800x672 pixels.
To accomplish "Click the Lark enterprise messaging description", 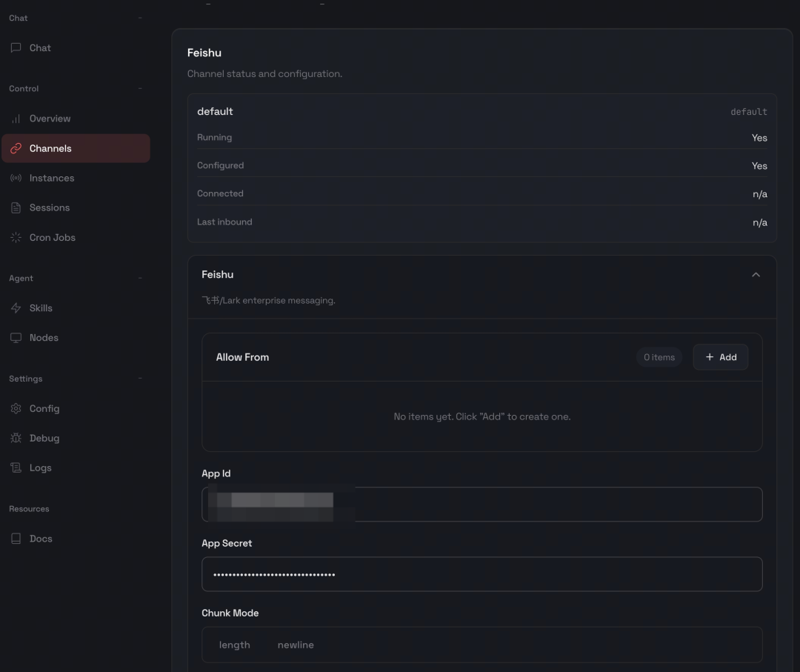I will click(268, 300).
